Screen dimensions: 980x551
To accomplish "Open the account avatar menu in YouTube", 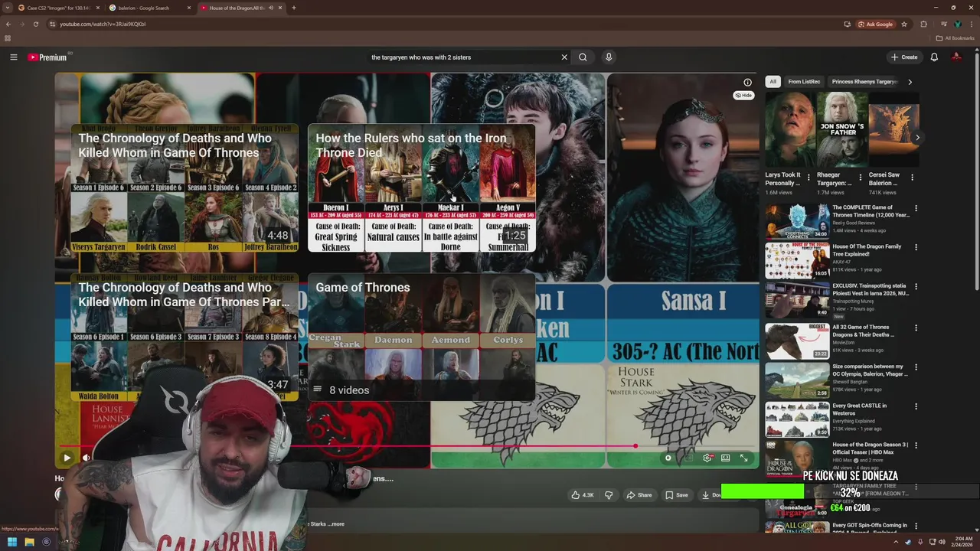I will pos(956,57).
